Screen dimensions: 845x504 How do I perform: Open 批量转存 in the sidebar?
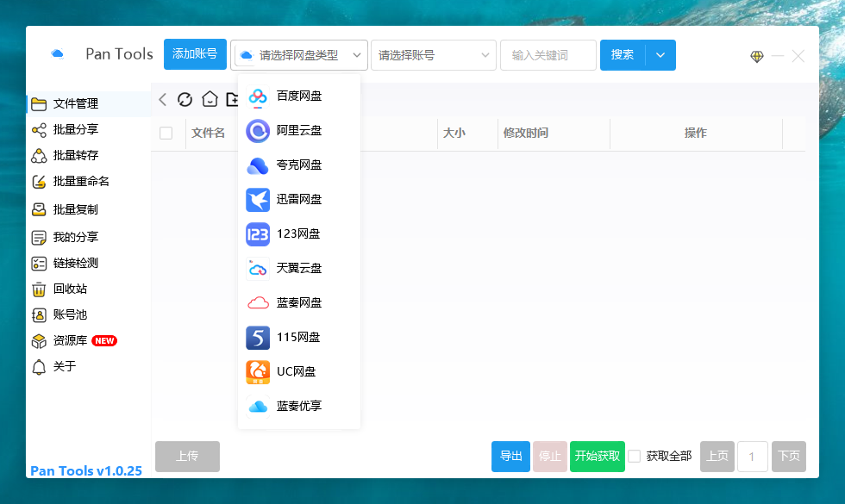coord(88,156)
